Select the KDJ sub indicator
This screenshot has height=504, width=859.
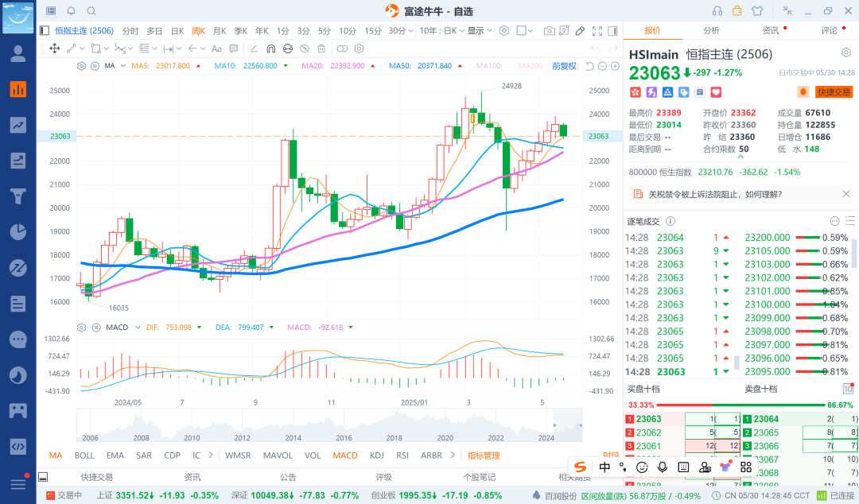[x=376, y=456]
